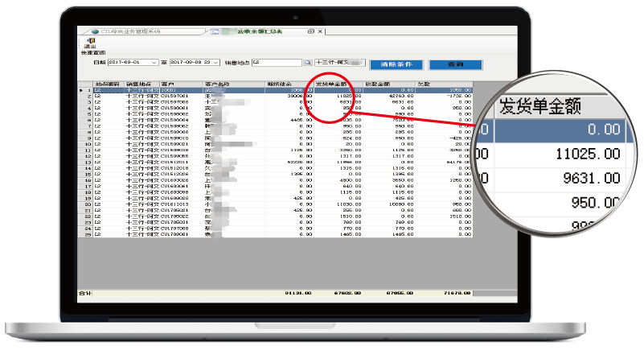Click customer code CU1707008 in row 24
This screenshot has height=350, width=644.
(x=174, y=229)
